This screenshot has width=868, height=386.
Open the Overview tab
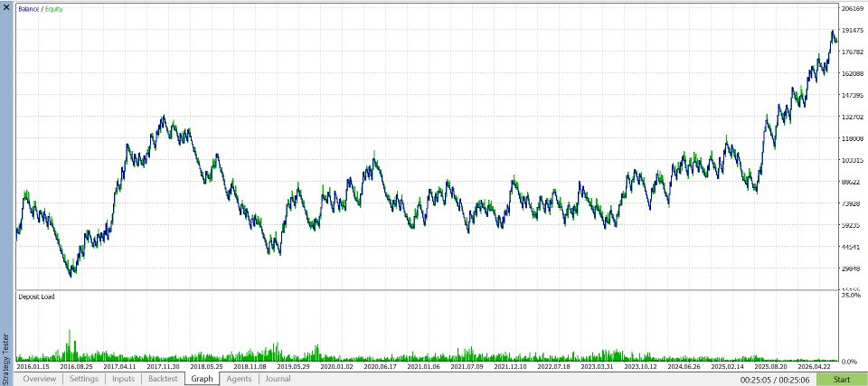coord(39,379)
